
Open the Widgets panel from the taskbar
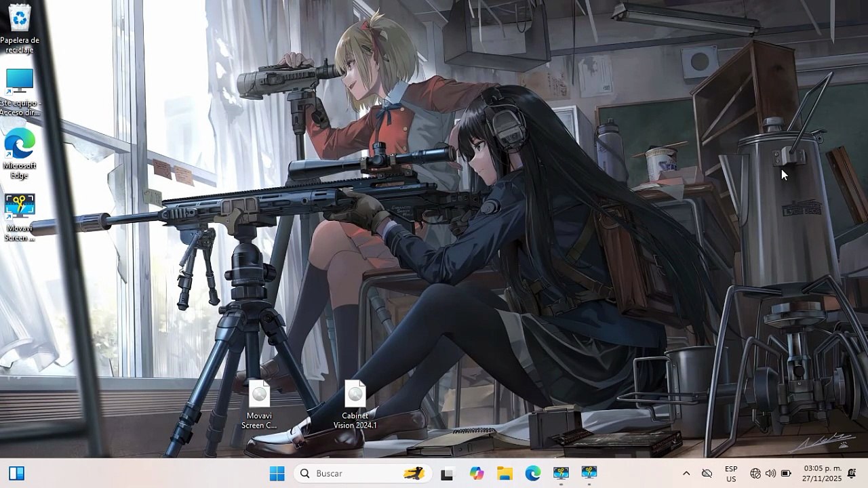coord(17,473)
